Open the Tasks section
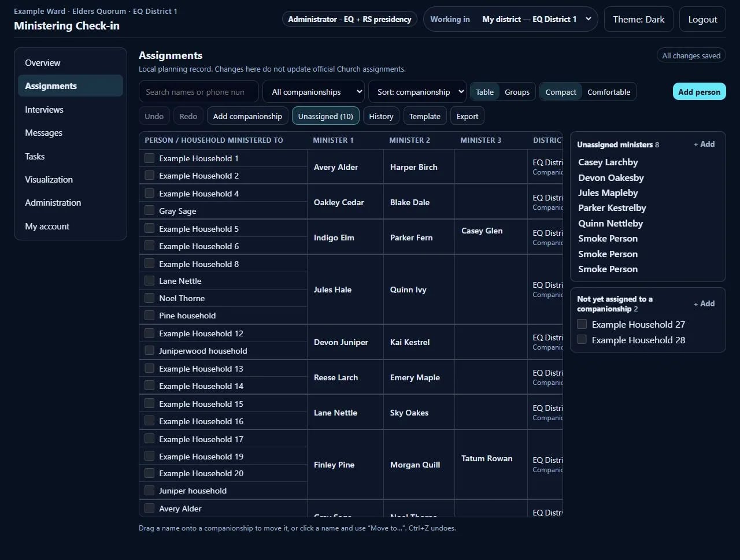740x560 pixels. [x=71, y=156]
